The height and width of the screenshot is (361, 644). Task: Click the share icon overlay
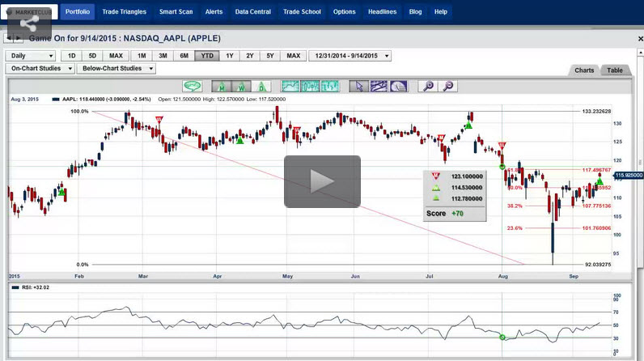29,23
